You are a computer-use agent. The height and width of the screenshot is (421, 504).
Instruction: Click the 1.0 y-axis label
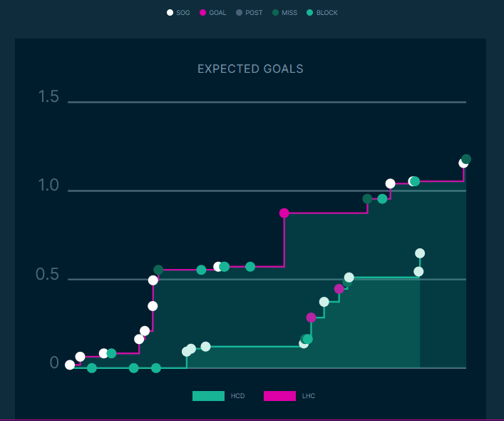coord(48,186)
